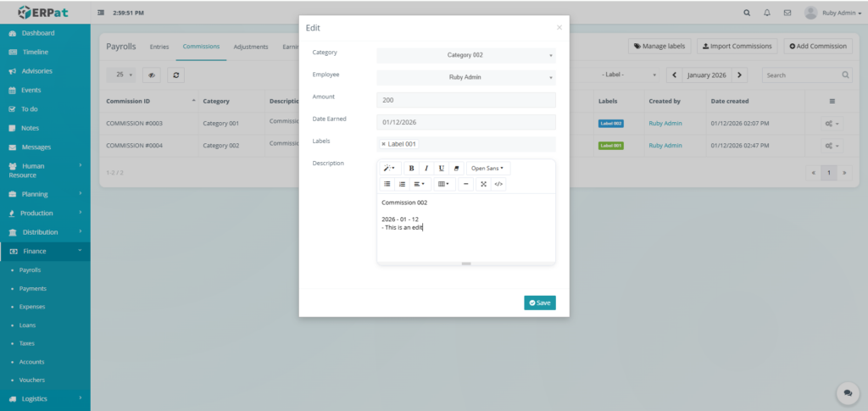868x411 pixels.
Task: Open the top bar search icon
Action: click(747, 13)
